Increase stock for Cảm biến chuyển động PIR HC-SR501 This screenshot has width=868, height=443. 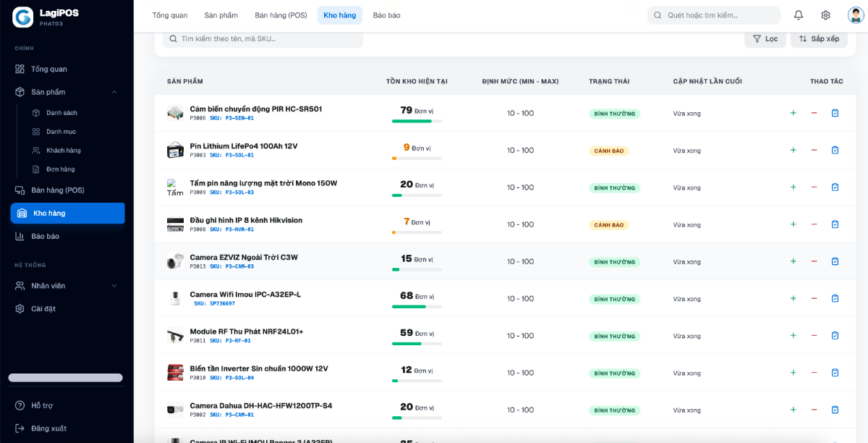(793, 113)
